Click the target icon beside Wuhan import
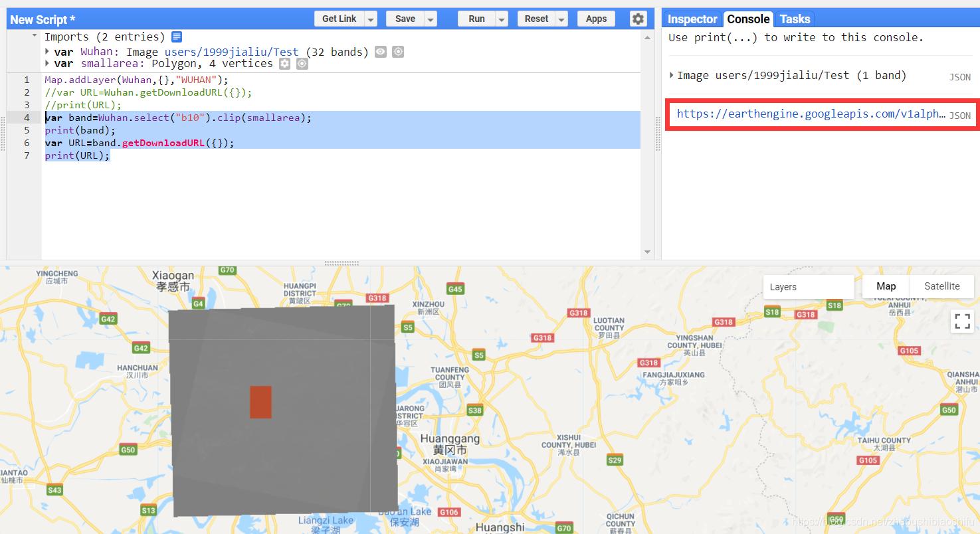The image size is (980, 534). [398, 52]
